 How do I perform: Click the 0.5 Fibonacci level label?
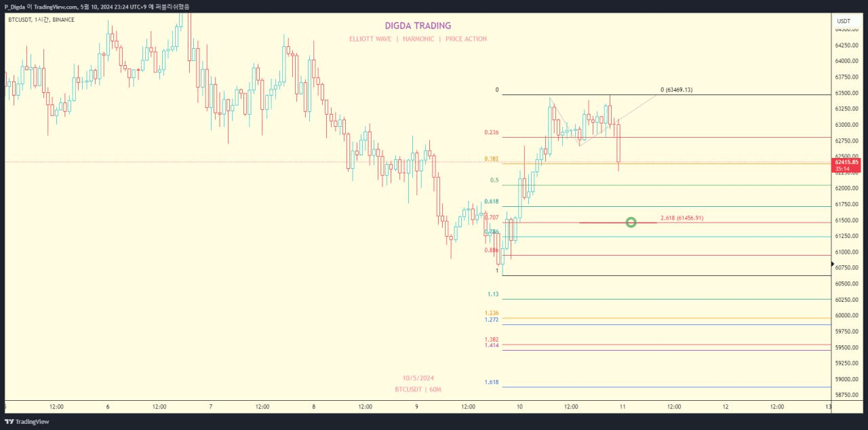[x=494, y=180]
